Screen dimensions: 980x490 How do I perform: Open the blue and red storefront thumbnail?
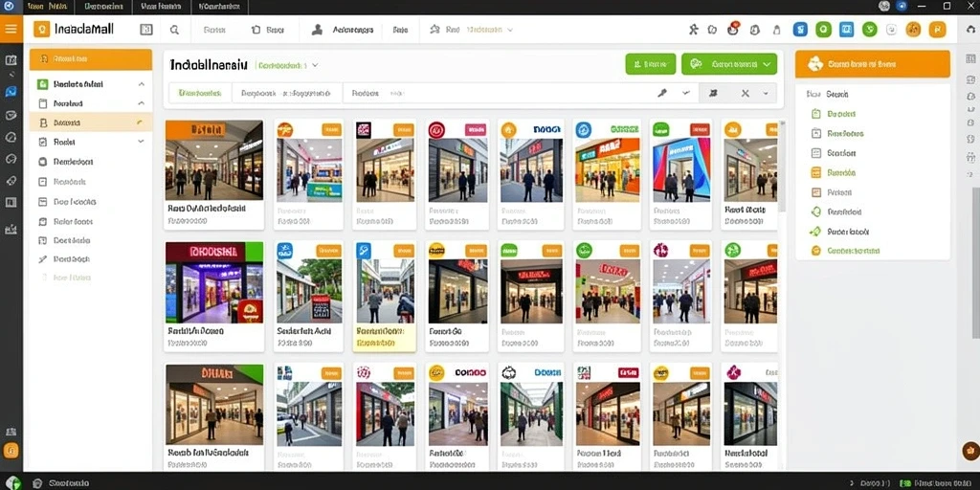680,170
